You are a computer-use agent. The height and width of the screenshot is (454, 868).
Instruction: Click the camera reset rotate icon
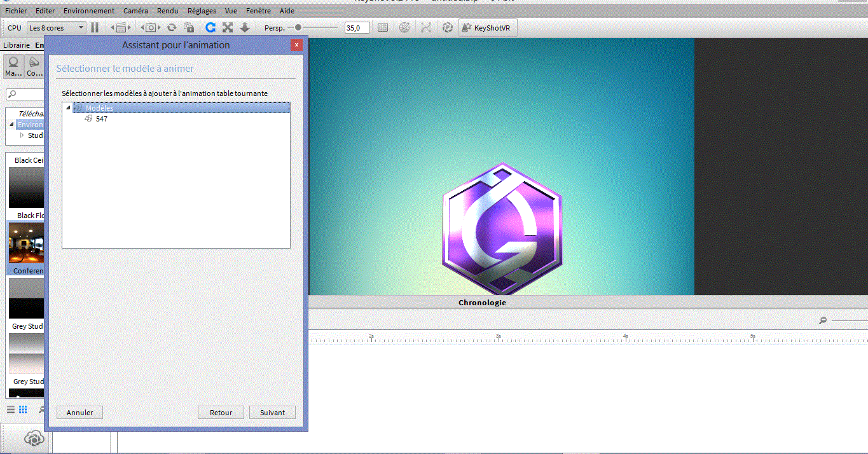pyautogui.click(x=172, y=27)
